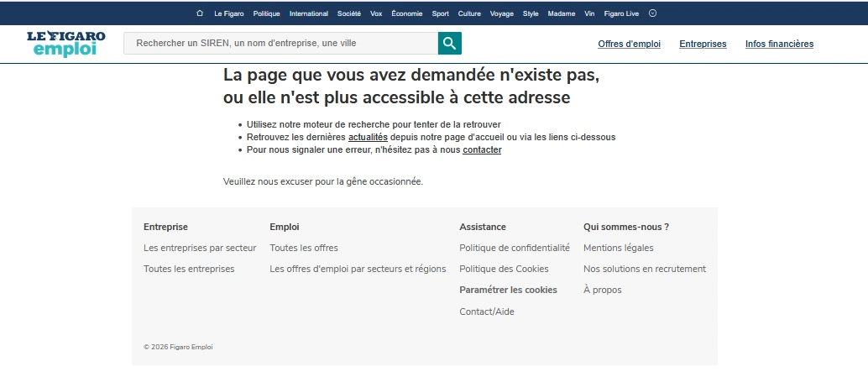Image resolution: width=868 pixels, height=377 pixels.
Task: Open Politique section
Action: click(266, 13)
